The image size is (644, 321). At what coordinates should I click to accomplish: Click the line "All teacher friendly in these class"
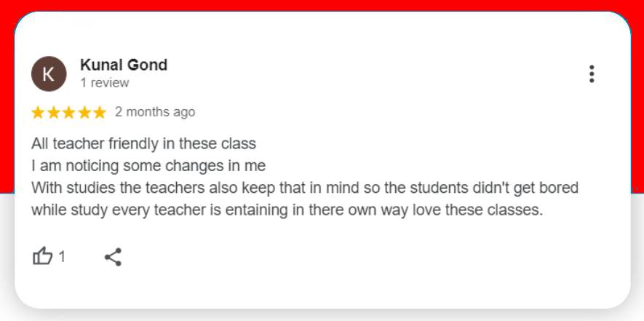click(x=143, y=144)
